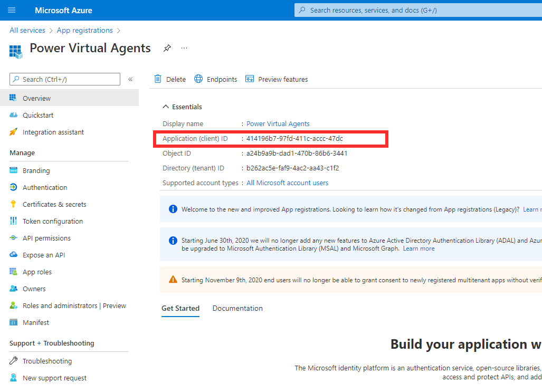The image size is (542, 392).
Task: Click the Owners people icon
Action: (14, 288)
